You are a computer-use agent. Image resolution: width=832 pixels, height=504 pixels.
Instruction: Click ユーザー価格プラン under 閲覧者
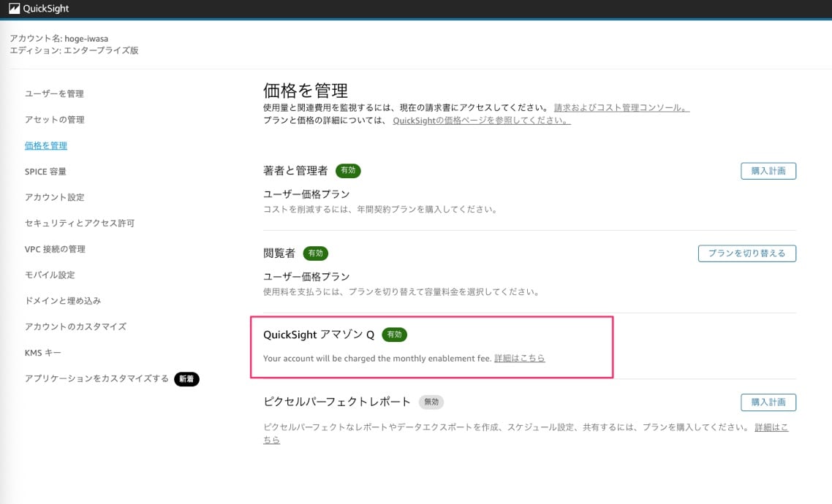coord(306,277)
